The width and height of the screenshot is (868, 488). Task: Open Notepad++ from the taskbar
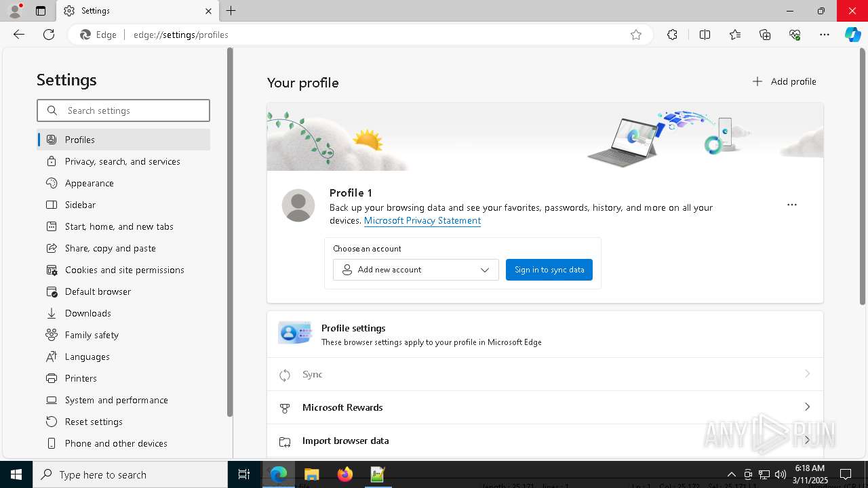378,474
